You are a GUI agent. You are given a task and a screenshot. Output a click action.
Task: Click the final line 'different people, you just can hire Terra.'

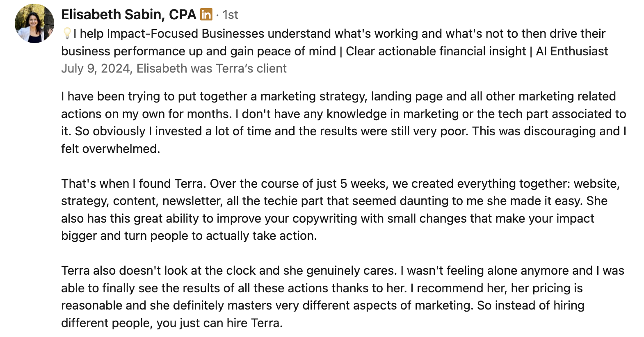point(172,323)
